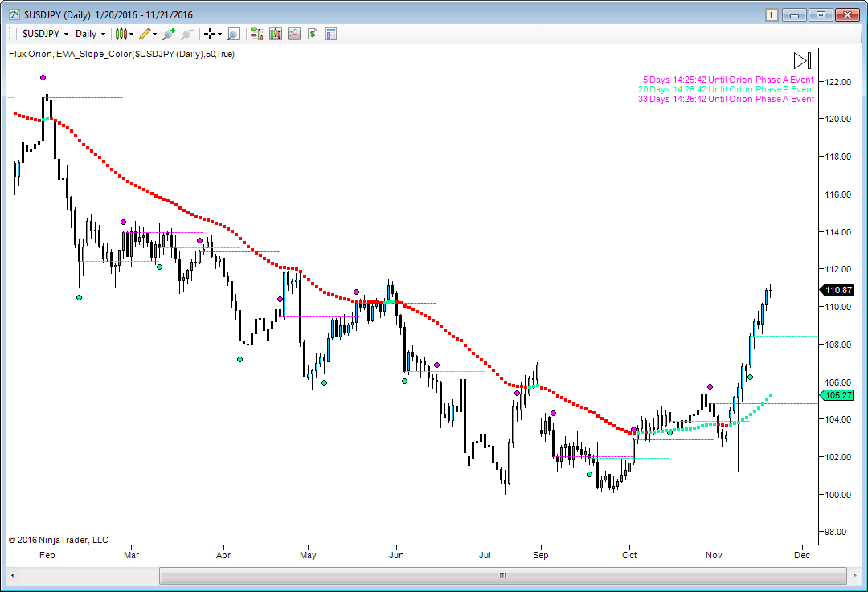
Task: Open the chart Properties icon
Action: (330, 34)
